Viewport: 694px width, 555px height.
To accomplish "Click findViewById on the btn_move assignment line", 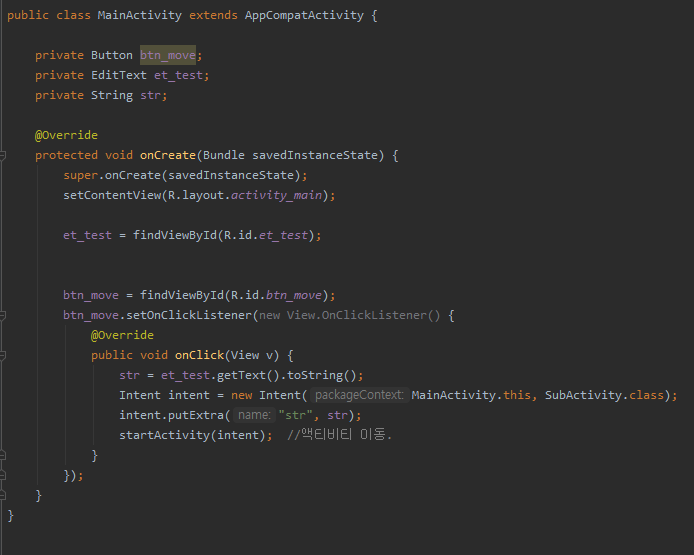I will click(182, 295).
